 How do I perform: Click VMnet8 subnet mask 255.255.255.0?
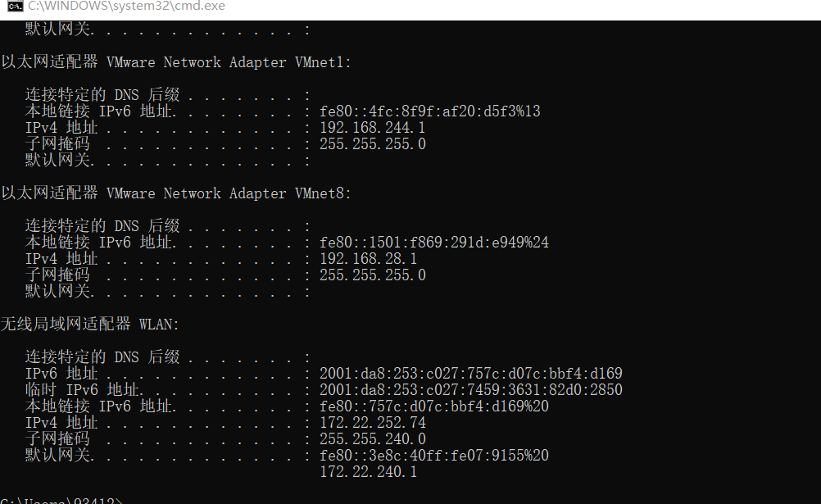[372, 275]
